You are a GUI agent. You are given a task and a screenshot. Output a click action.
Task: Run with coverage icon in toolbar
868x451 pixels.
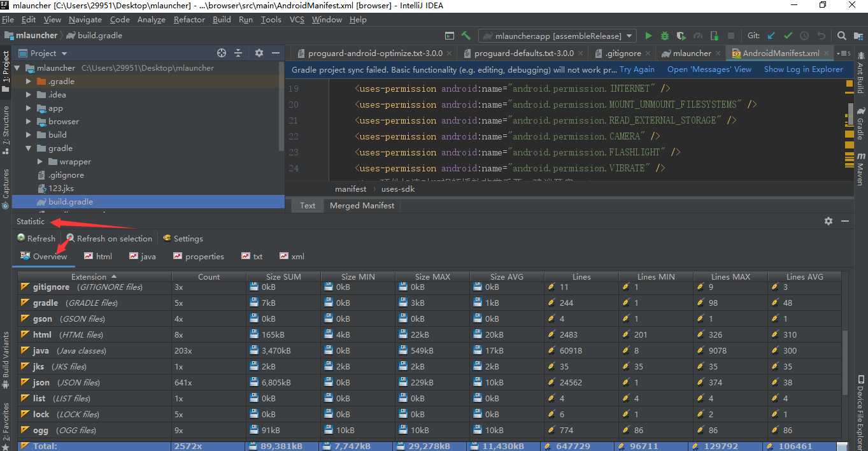[681, 36]
